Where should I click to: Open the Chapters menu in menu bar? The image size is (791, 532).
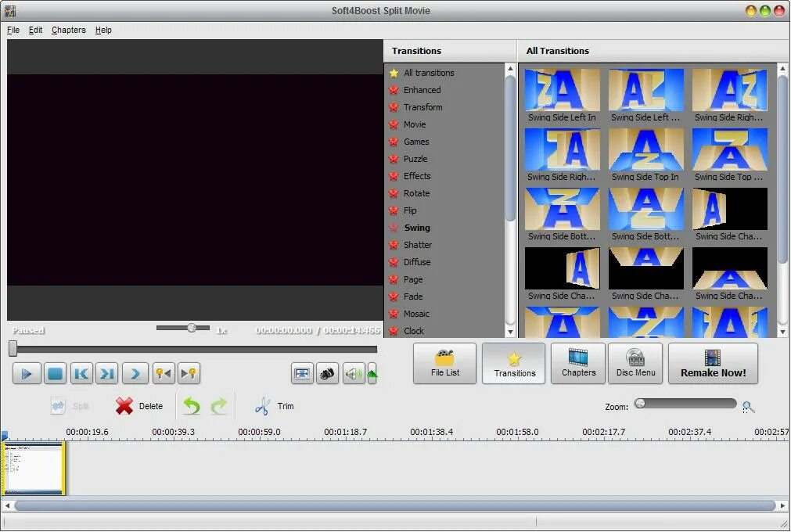69,31
